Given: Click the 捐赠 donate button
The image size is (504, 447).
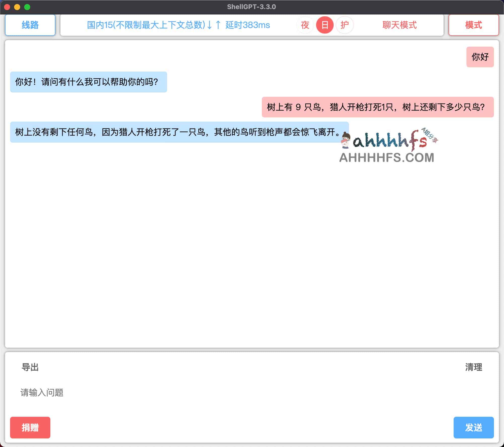Looking at the screenshot, I should click(30, 427).
